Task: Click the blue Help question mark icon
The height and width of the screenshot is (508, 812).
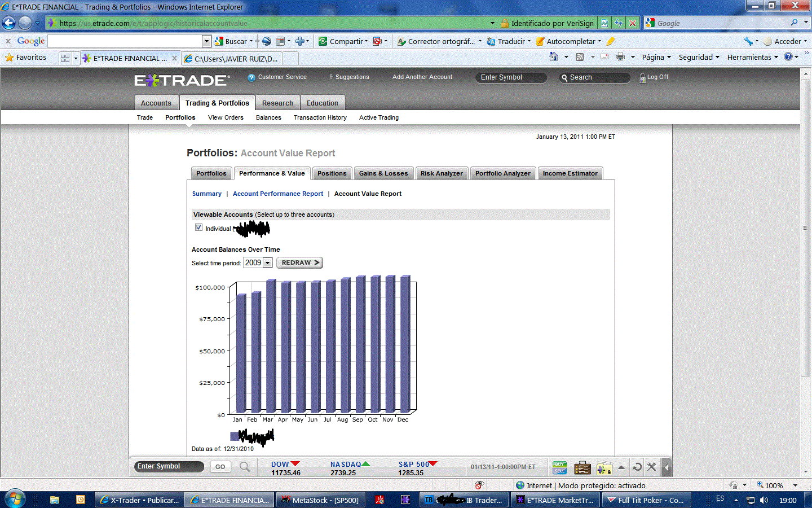Action: [788, 56]
